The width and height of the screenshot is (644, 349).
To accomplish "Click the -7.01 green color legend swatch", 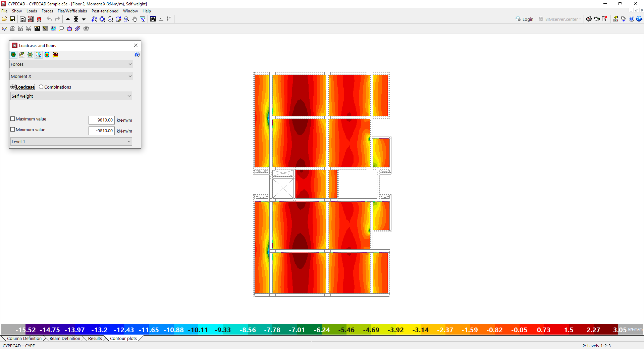I will 297,330.
